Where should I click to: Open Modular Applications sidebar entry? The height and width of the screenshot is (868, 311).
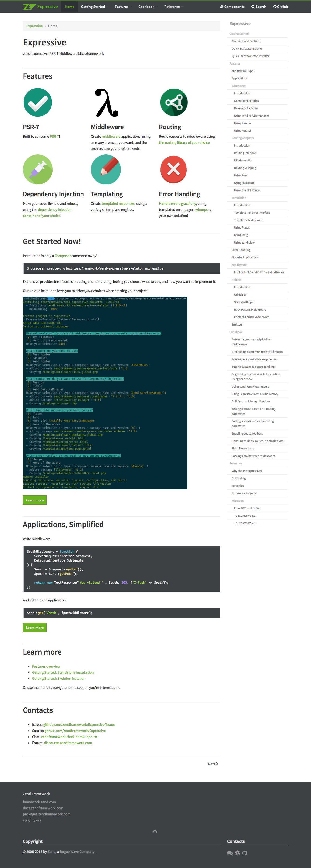coord(245,257)
